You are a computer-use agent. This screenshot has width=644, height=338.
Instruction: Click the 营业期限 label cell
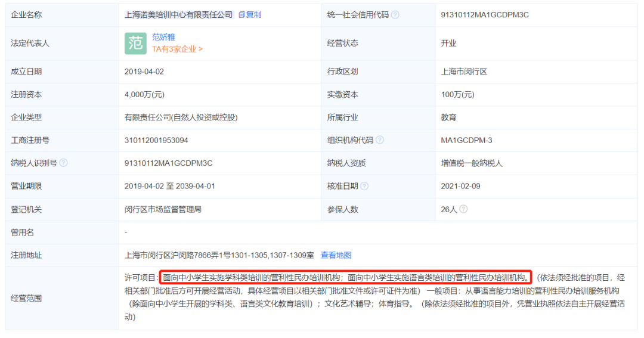point(62,187)
